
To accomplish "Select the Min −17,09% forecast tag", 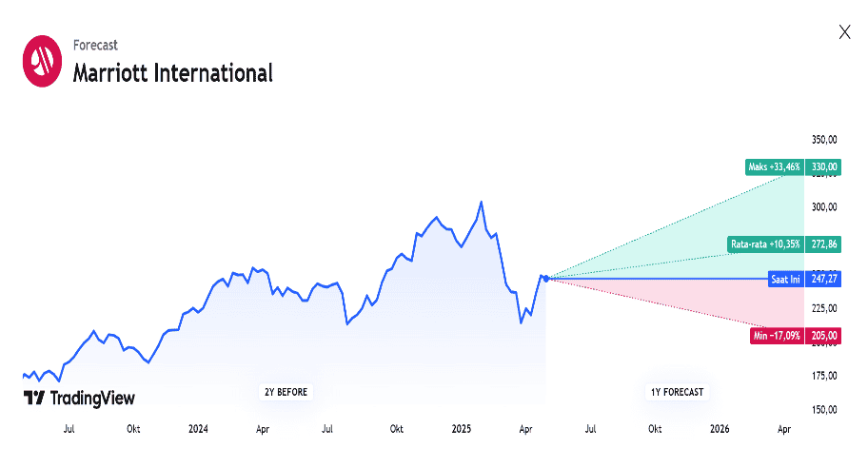I will 777,336.
